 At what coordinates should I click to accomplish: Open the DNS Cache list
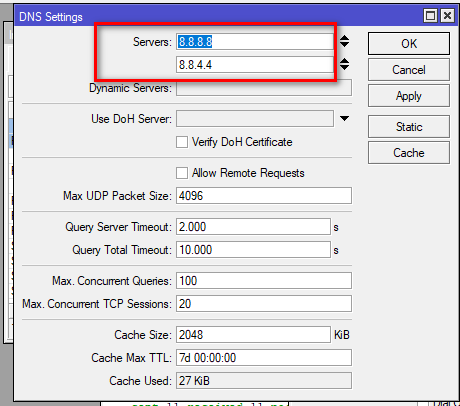click(409, 153)
